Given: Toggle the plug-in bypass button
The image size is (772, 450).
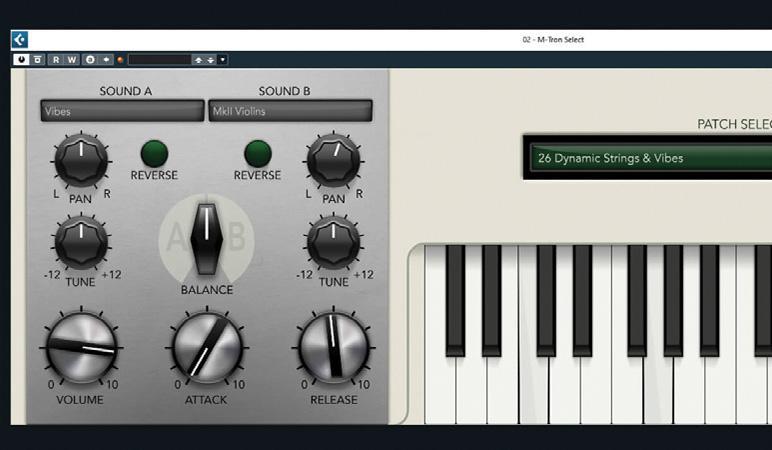Looking at the screenshot, I should coord(37,60).
